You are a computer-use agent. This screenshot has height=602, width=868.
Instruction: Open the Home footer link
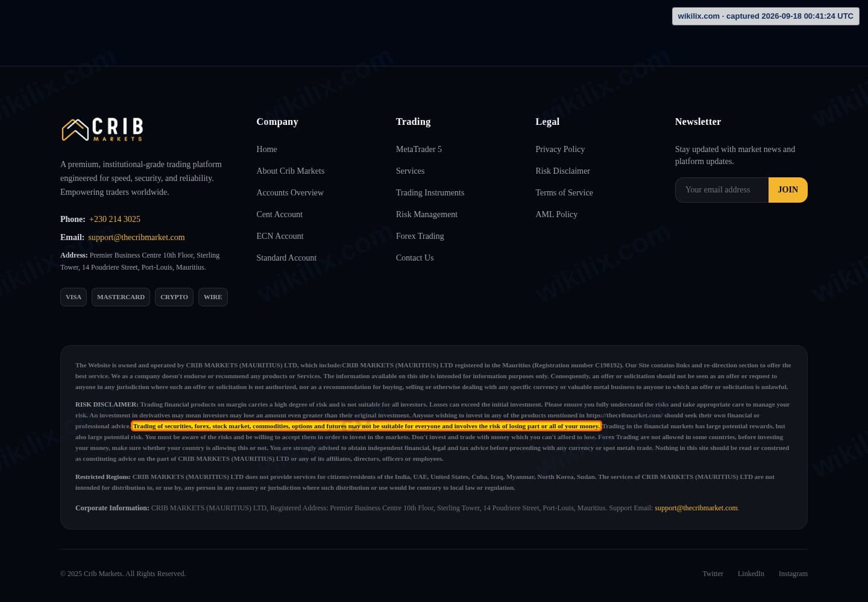point(266,149)
